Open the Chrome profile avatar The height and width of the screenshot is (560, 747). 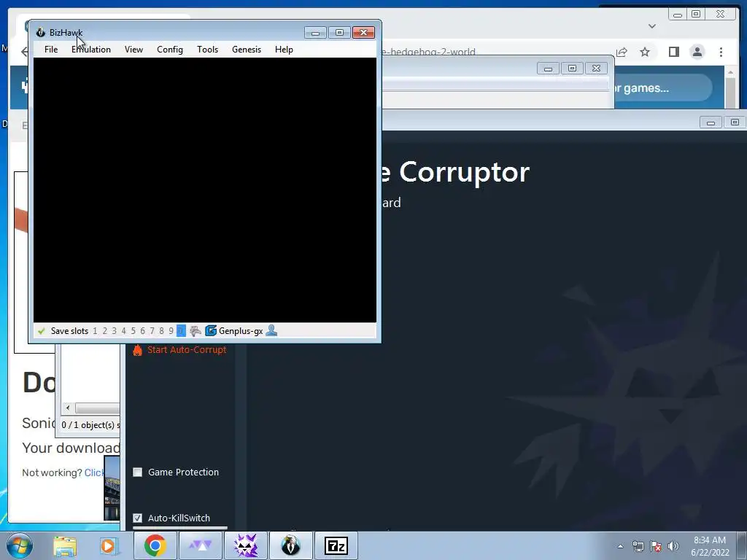(x=697, y=52)
